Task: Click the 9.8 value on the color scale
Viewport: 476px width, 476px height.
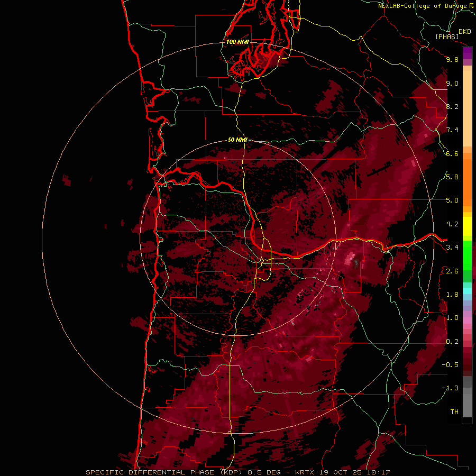Action: click(x=452, y=59)
